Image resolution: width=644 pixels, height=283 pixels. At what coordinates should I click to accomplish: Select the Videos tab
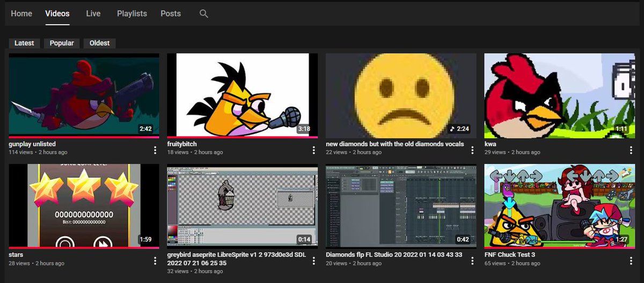57,14
